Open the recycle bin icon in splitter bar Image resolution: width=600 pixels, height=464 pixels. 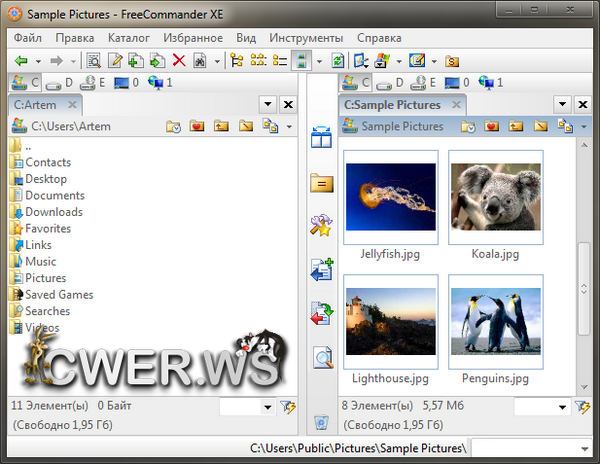[x=321, y=423]
